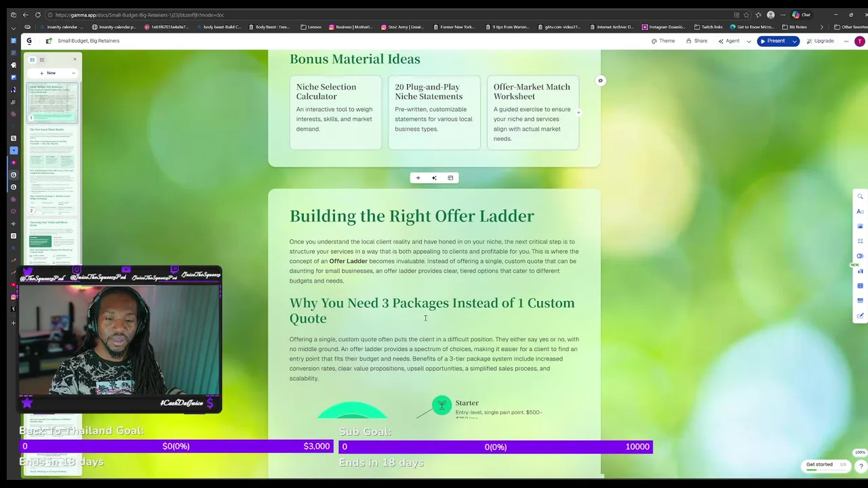Click the Sub Goal progress bar
The width and height of the screenshot is (868, 488).
coord(496,447)
